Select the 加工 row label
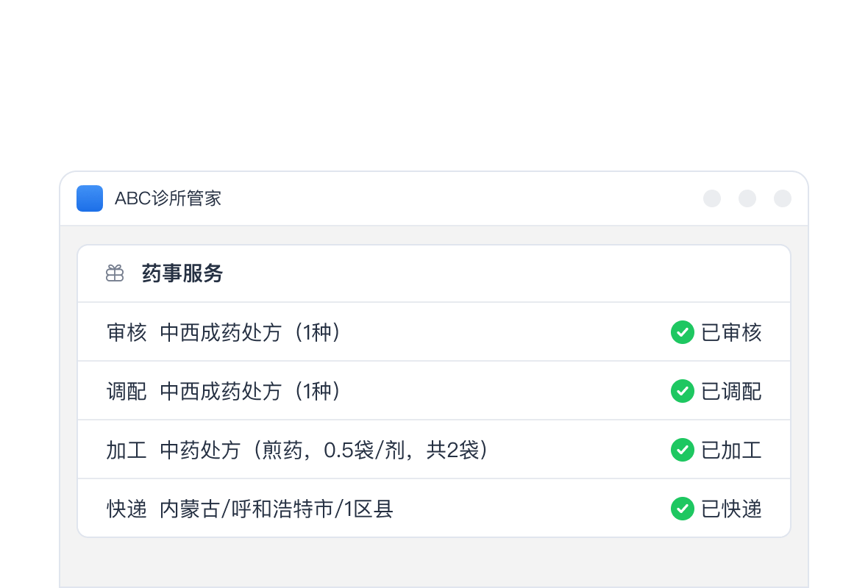 (x=127, y=451)
